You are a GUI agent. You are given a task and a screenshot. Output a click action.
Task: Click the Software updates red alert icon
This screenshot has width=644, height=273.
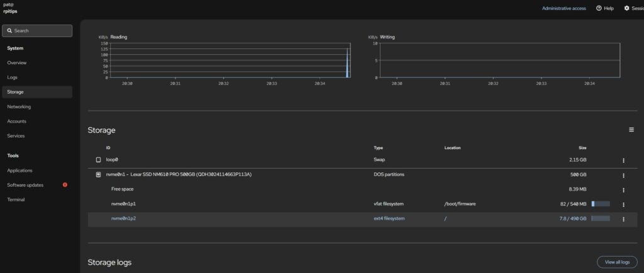click(65, 185)
